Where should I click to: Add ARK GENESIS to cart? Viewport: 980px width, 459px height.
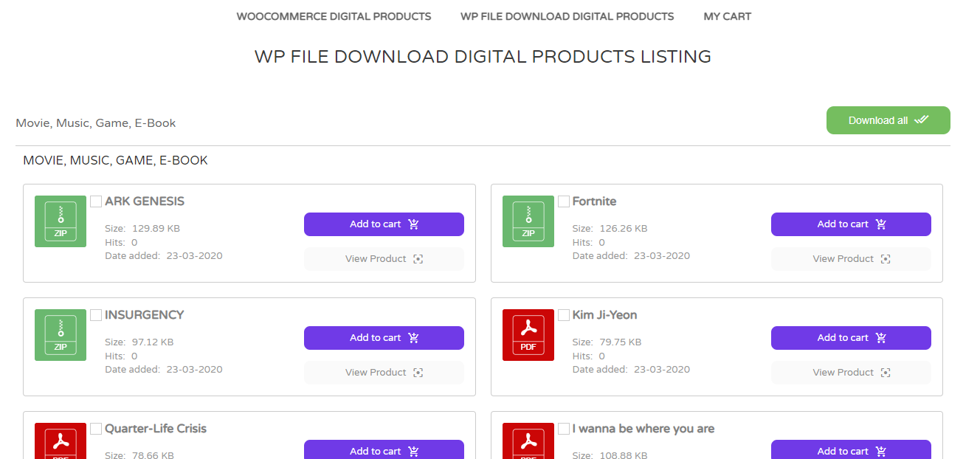click(384, 224)
